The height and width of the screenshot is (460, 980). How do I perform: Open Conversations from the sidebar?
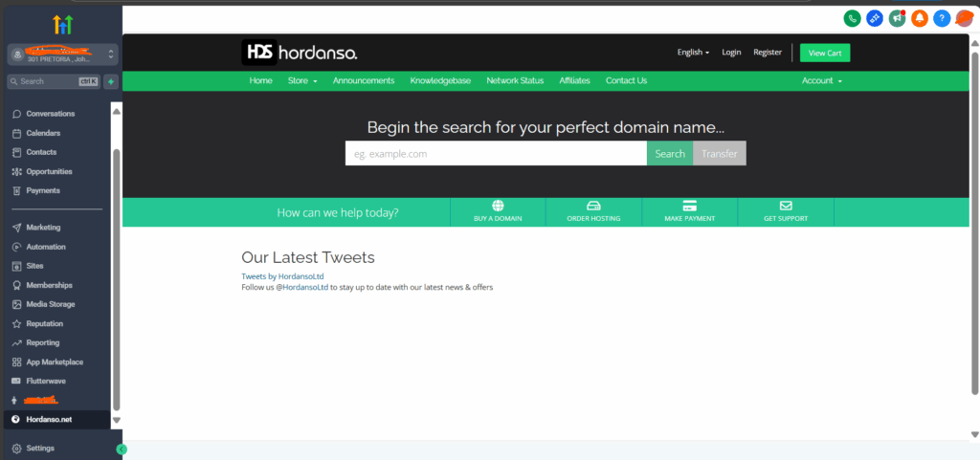click(x=50, y=114)
